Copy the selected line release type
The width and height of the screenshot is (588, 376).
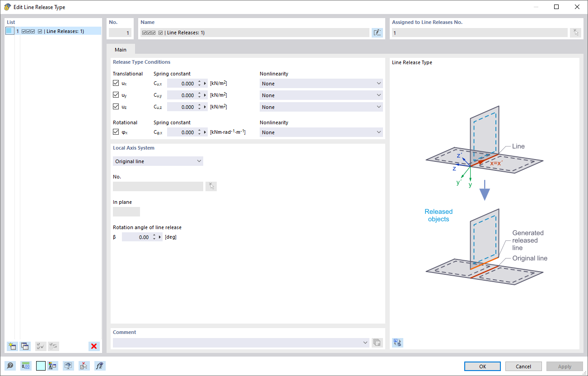25,346
